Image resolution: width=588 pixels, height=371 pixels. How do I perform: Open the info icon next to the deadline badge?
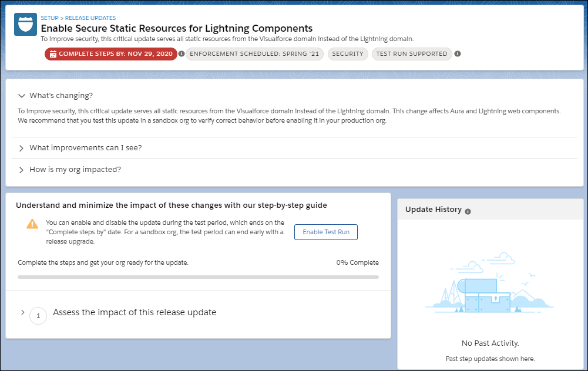coord(182,54)
